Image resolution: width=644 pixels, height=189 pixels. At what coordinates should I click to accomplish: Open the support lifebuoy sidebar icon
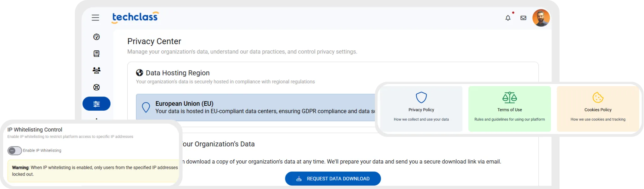click(x=97, y=87)
